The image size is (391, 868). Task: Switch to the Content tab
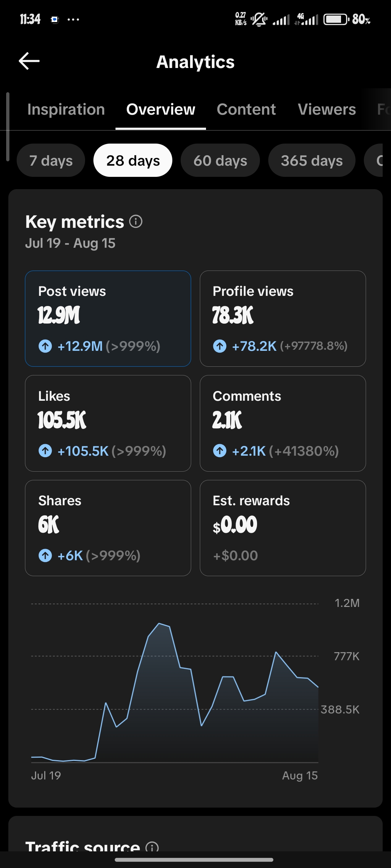tap(246, 109)
